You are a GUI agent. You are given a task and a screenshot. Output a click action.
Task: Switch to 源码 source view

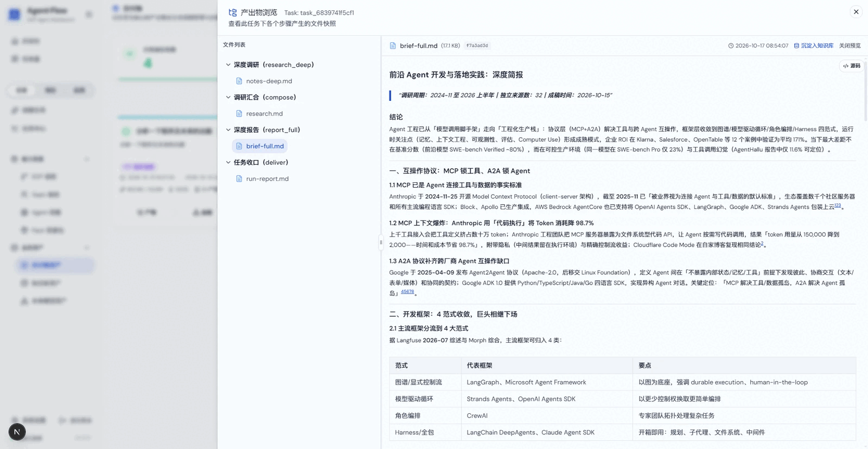[x=852, y=66]
